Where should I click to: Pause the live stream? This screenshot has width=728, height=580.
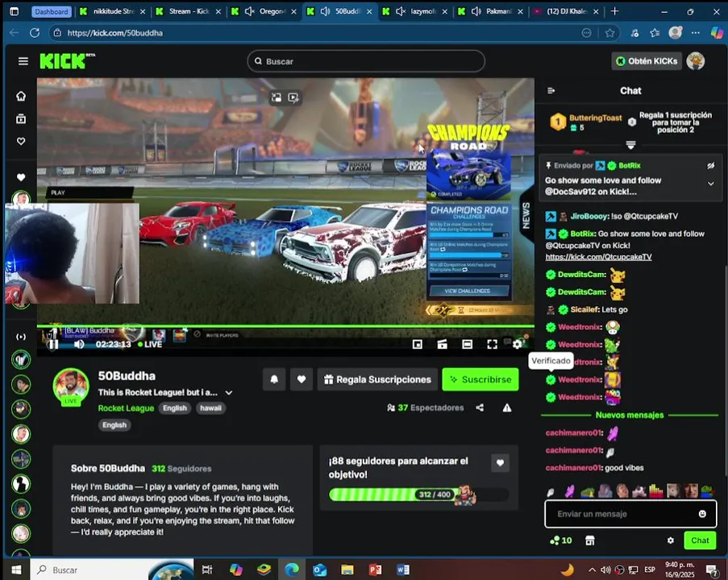54,344
